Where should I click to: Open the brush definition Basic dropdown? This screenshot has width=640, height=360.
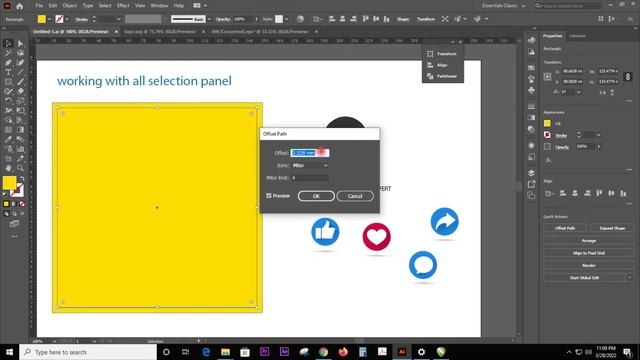tap(209, 19)
